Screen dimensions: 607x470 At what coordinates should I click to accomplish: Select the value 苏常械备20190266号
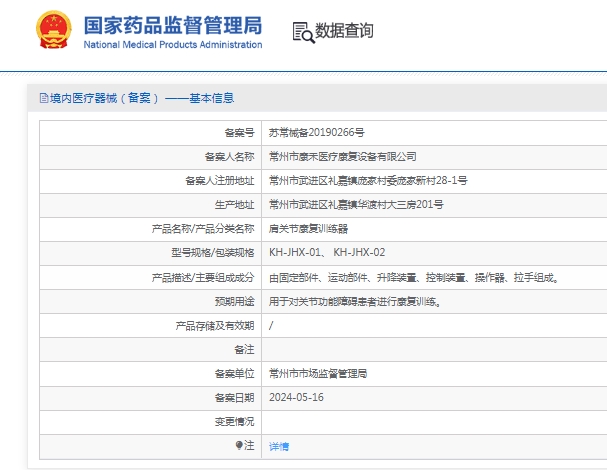(316, 133)
